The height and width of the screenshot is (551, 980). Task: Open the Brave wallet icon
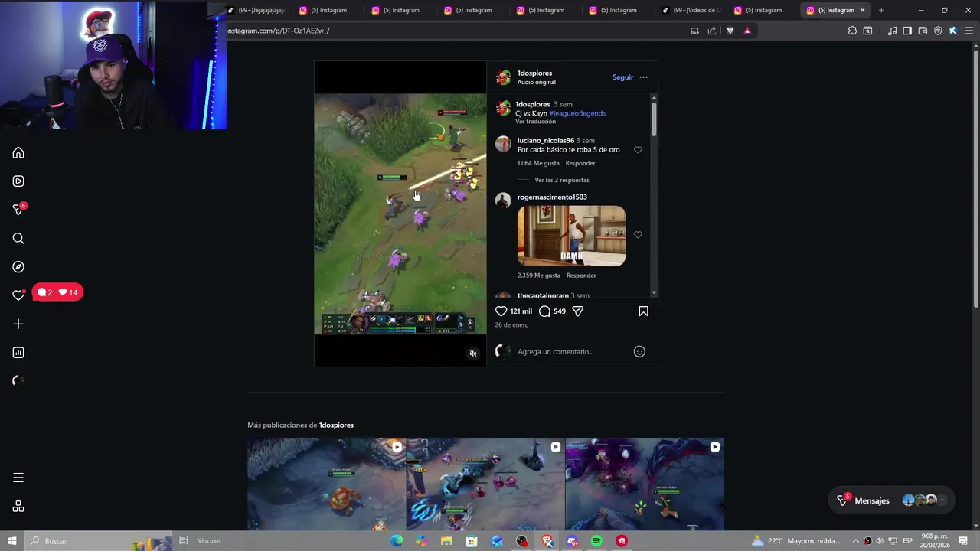click(923, 31)
